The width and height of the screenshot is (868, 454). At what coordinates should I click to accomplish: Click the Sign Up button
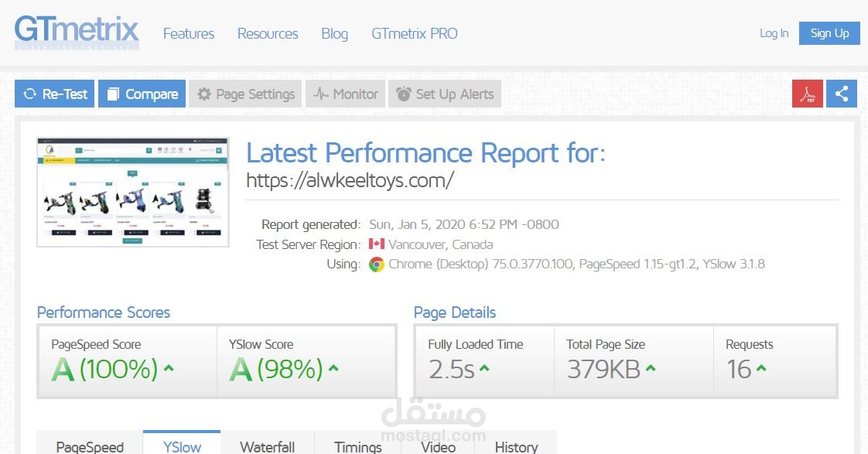[829, 33]
